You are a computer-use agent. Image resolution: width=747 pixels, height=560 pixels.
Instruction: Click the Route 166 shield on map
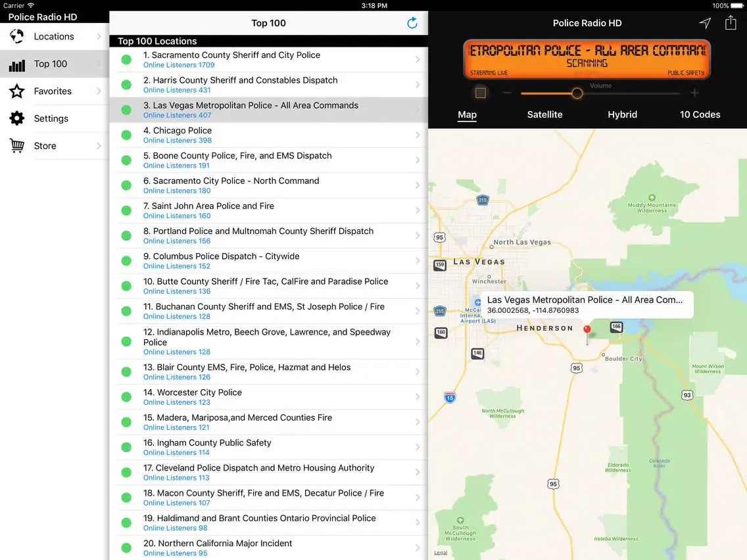(x=616, y=327)
